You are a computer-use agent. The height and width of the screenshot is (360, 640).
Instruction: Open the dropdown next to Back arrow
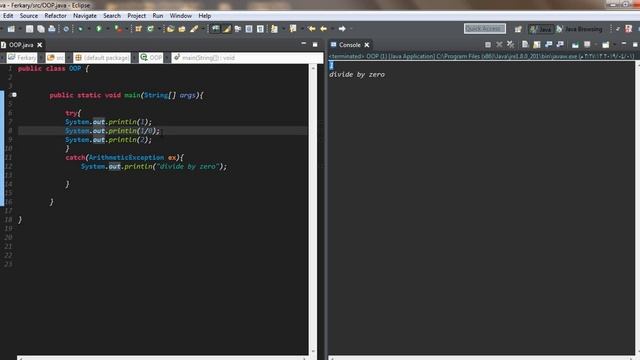pyautogui.click(x=332, y=29)
